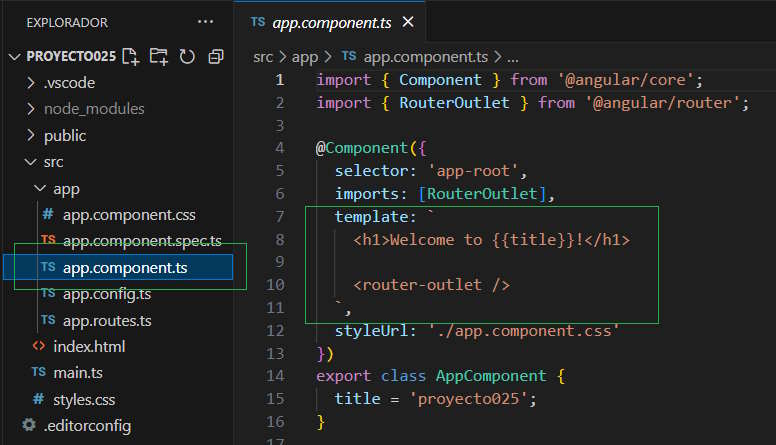Image resolution: width=776 pixels, height=445 pixels.
Task: Collapse all folders in explorer
Action: (216, 56)
